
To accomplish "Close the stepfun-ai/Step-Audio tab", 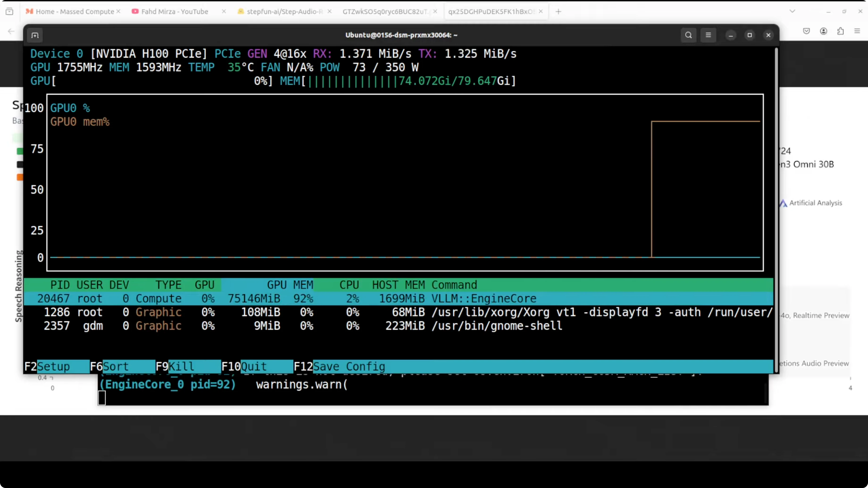I will (329, 12).
